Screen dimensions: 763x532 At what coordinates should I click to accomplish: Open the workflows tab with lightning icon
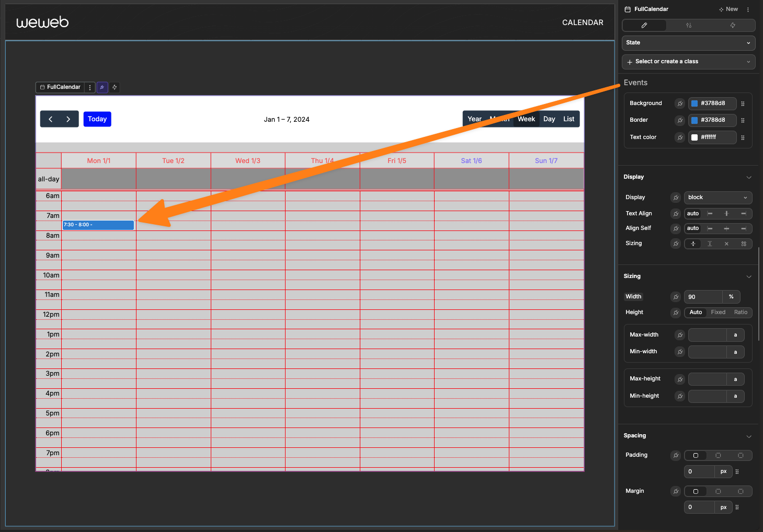tap(733, 25)
